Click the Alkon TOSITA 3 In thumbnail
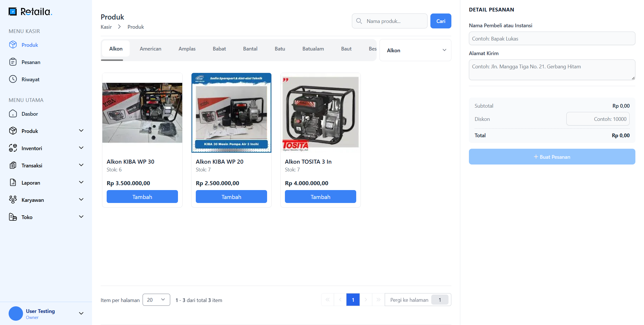Screen dimensions: 644x325 [x=320, y=113]
